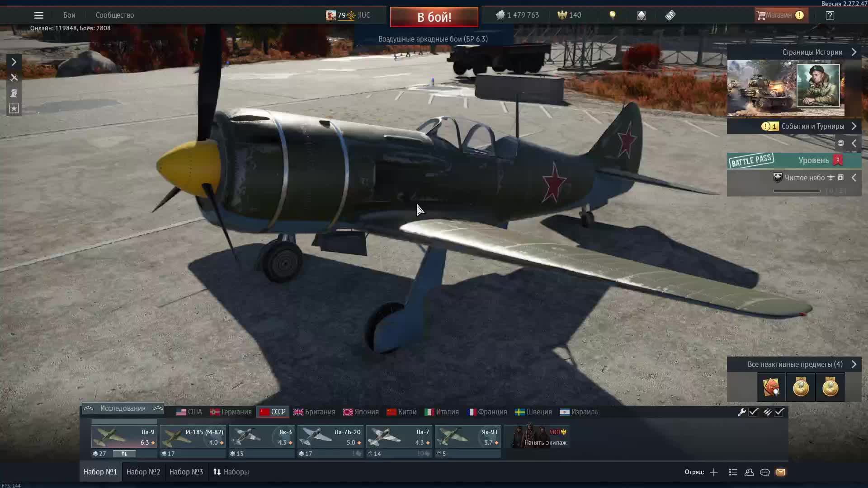Screen dimensions: 868x488
Task: Open the hamburger main menu
Action: [39, 15]
